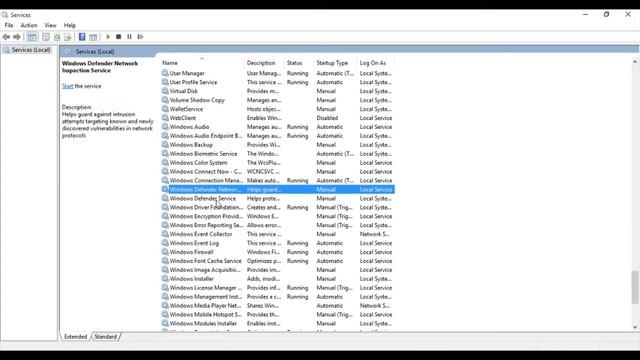Open the Action menu

(x=29, y=25)
